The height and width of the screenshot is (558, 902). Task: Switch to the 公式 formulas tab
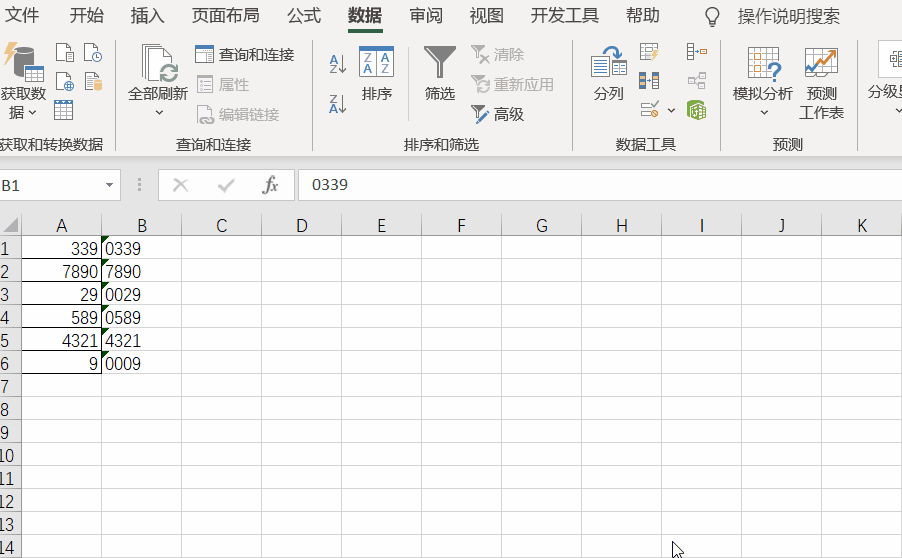tap(304, 16)
